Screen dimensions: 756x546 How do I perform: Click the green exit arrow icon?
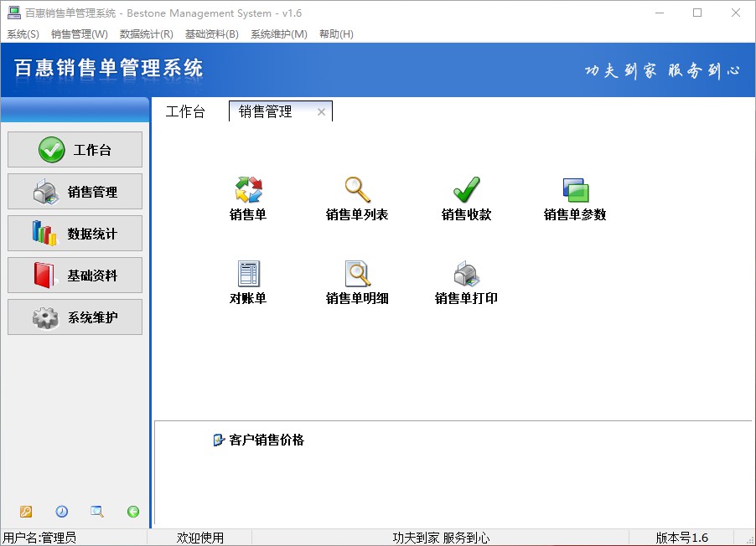click(x=132, y=511)
